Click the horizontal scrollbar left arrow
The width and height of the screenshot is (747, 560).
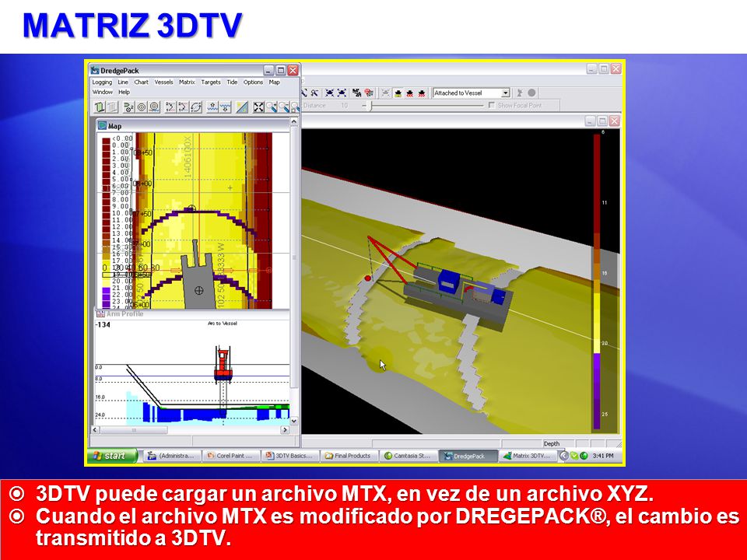[x=95, y=429]
